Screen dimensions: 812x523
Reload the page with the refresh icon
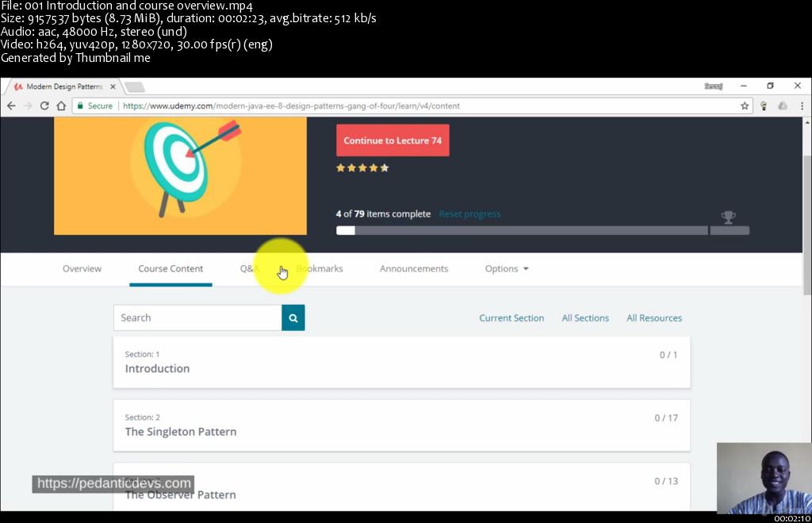(44, 106)
